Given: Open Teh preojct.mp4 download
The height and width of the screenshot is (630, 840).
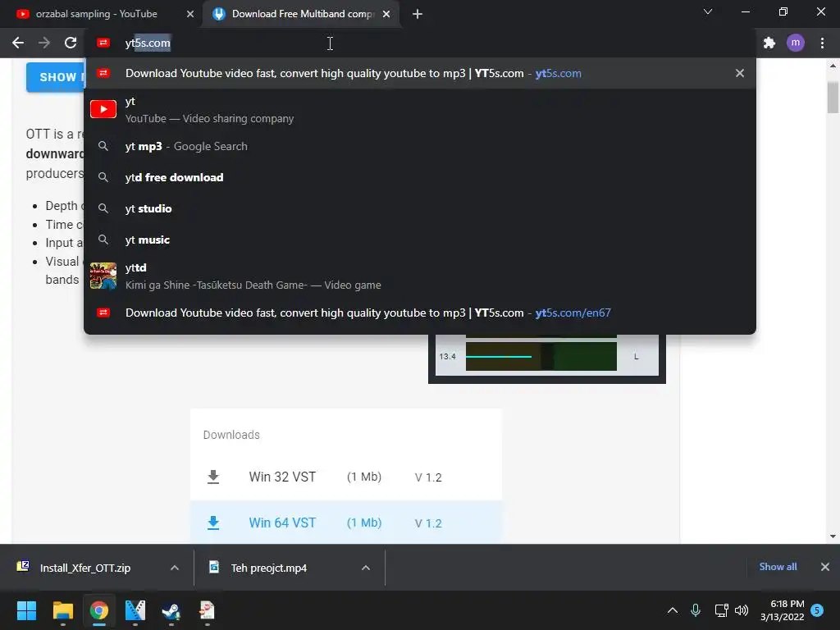Looking at the screenshot, I should (269, 568).
